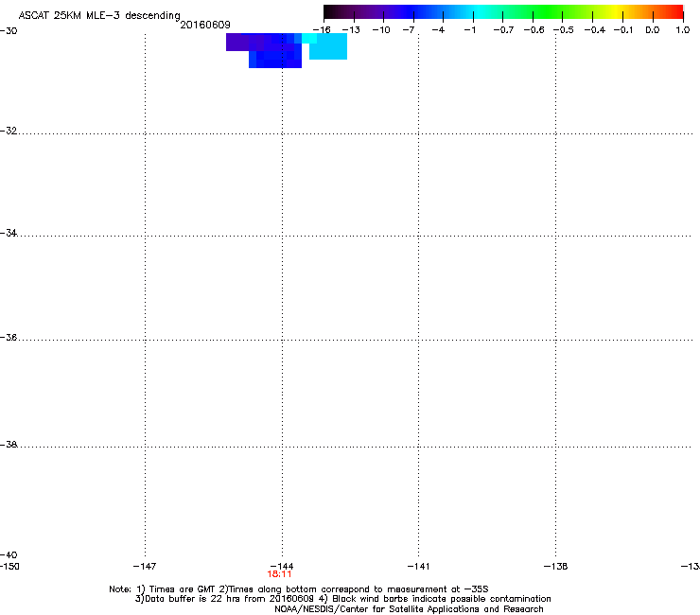Click the color bar label -0.1
700x615 pixels.
[x=623, y=30]
